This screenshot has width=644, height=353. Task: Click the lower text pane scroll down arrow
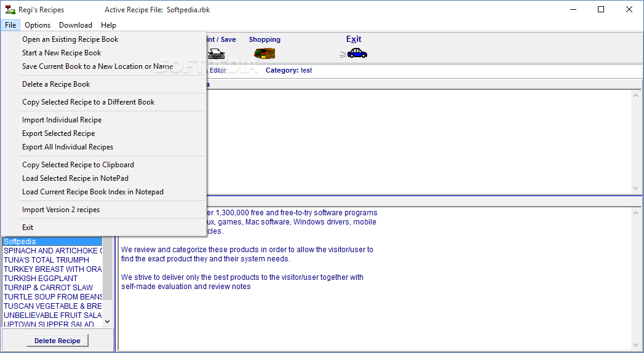tap(636, 345)
